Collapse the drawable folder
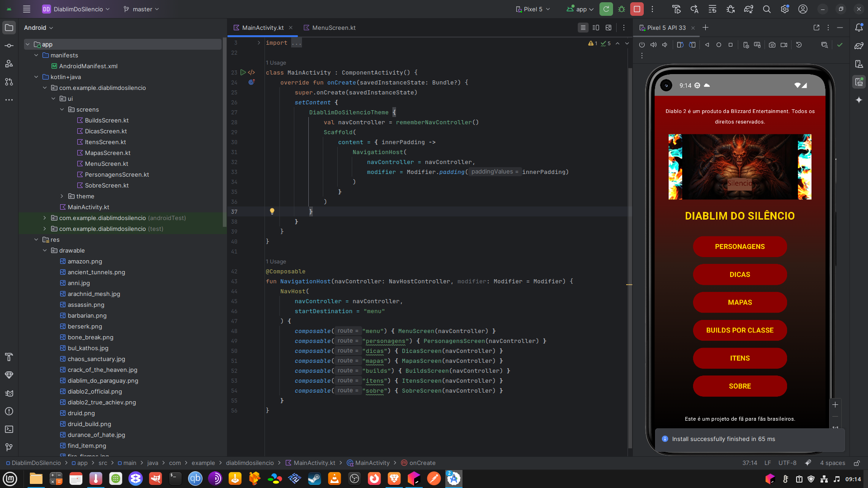This screenshot has height=488, width=868. [x=45, y=250]
